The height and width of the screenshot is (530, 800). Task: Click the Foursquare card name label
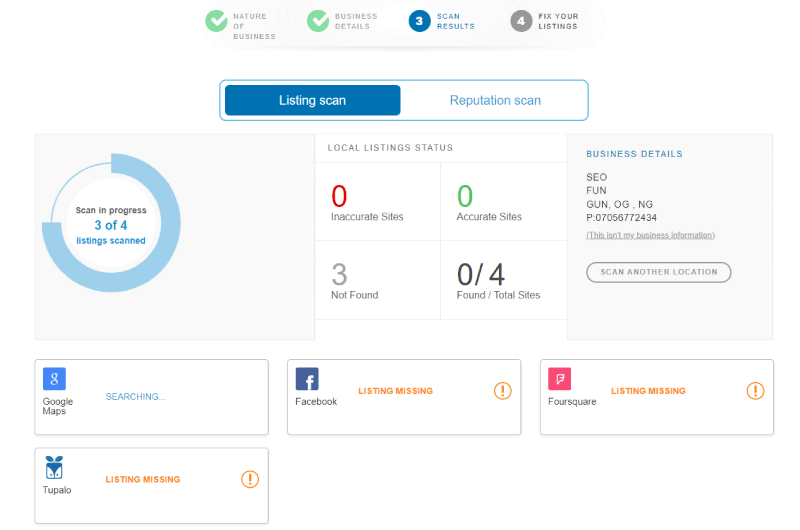pyautogui.click(x=572, y=401)
